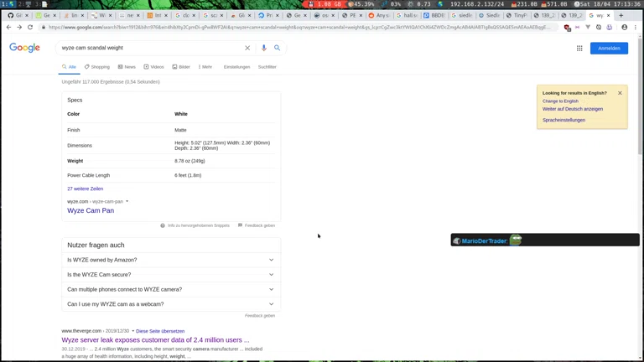Click the Anmelden sign-in button
The image size is (644, 362).
point(609,49)
